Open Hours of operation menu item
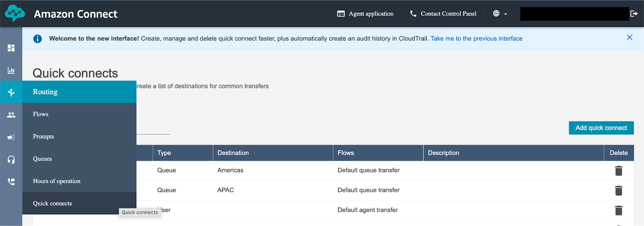 pos(57,181)
